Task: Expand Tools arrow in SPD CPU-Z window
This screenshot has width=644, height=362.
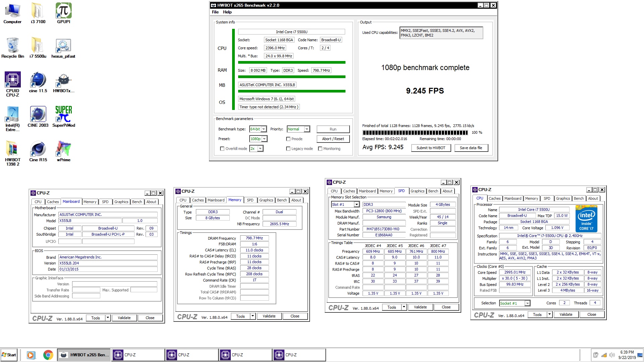Action: pyautogui.click(x=404, y=307)
